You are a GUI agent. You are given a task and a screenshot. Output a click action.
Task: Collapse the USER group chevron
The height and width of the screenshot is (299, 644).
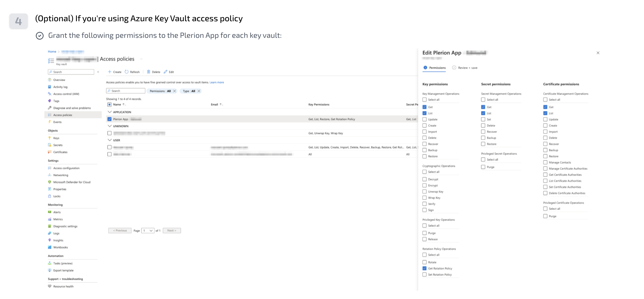click(x=110, y=140)
